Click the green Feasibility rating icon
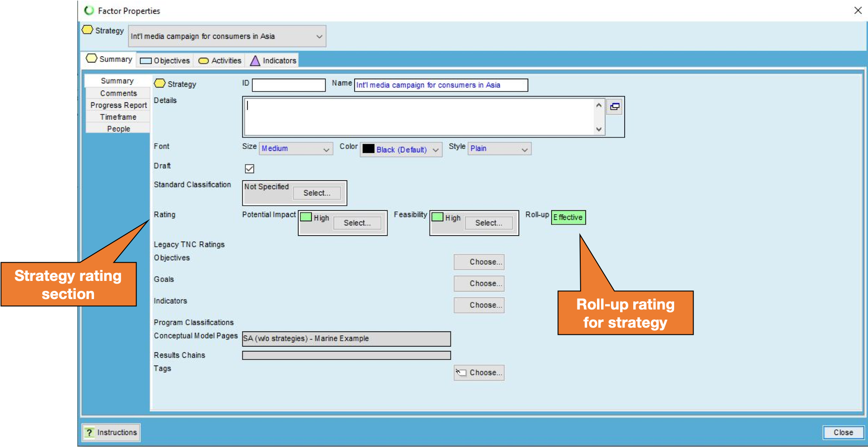Viewport: 868px width, 447px height. pos(438,217)
